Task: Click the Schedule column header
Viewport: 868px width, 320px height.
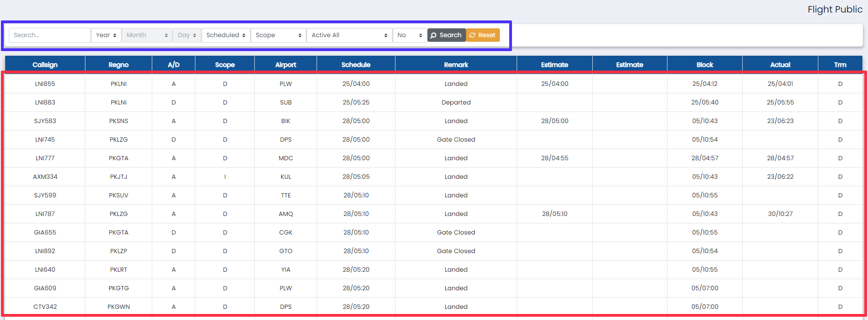Action: pos(356,65)
